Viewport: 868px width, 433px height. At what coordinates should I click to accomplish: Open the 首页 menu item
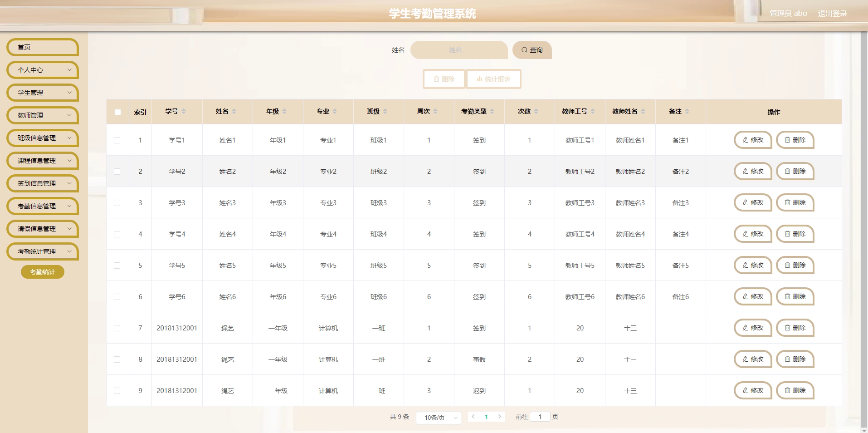43,47
